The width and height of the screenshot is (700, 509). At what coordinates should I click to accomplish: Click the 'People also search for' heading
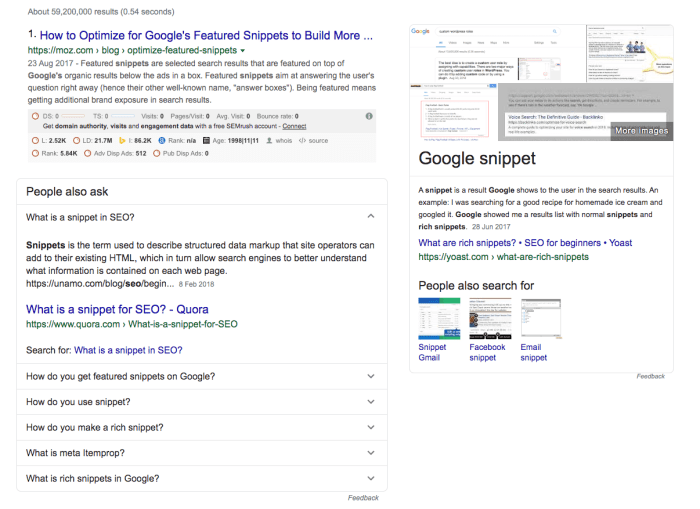476,286
